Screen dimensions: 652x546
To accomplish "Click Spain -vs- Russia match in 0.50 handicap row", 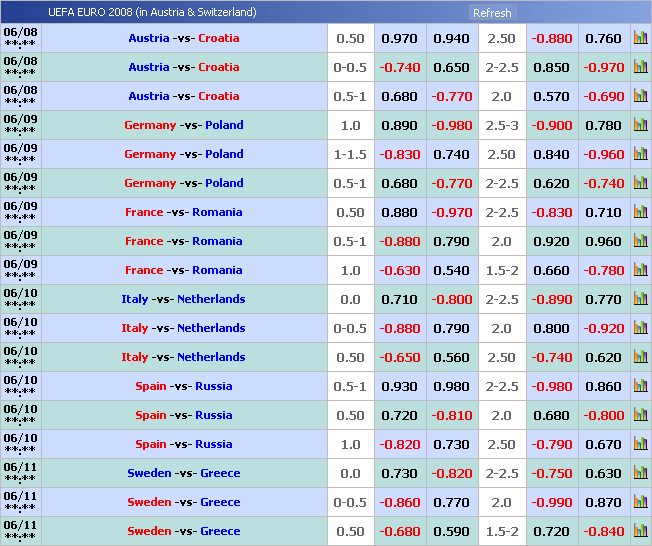I will click(x=184, y=416).
